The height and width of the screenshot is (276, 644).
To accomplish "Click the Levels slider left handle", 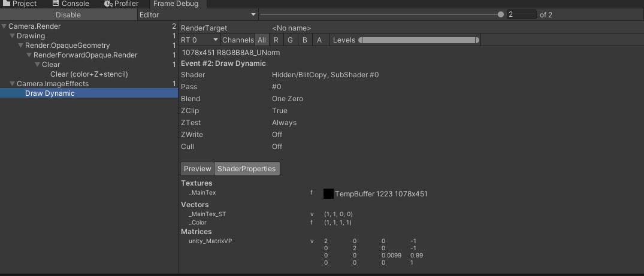I will (360, 40).
